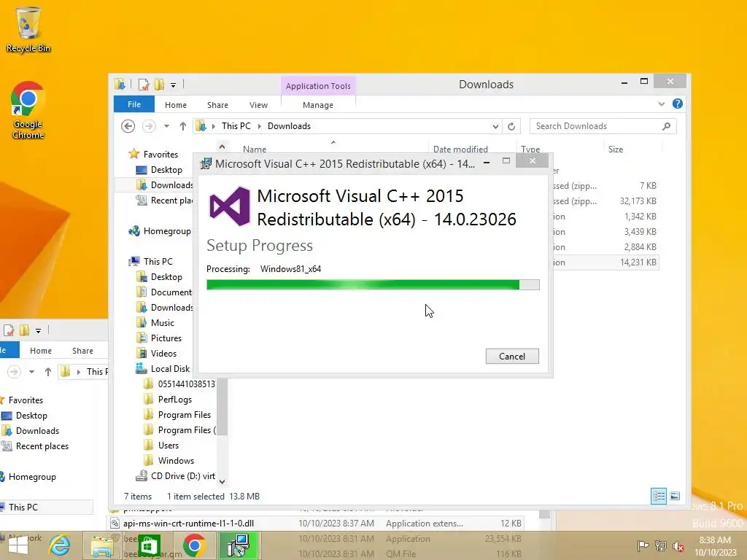
Task: Click chevron after This PC in address bar
Action: 260,126
